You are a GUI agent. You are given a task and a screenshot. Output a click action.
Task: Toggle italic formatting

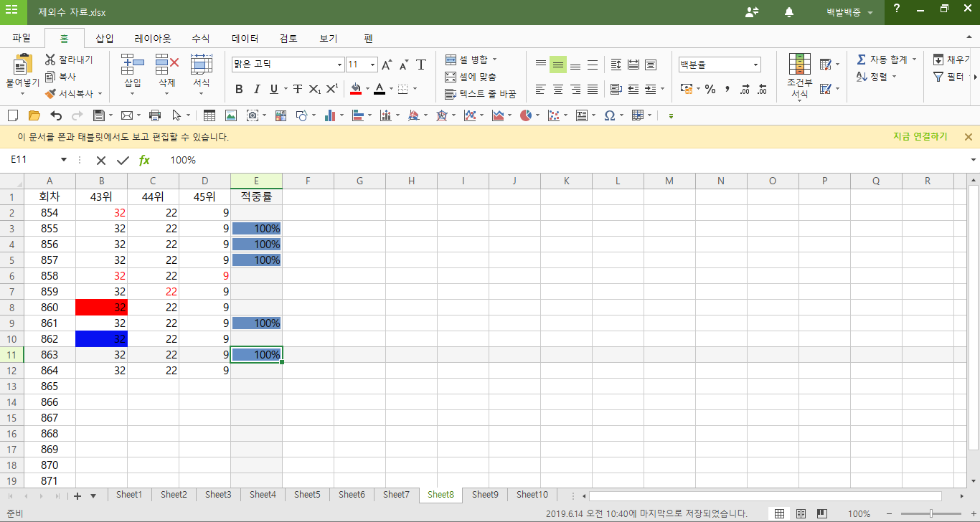[x=256, y=90]
